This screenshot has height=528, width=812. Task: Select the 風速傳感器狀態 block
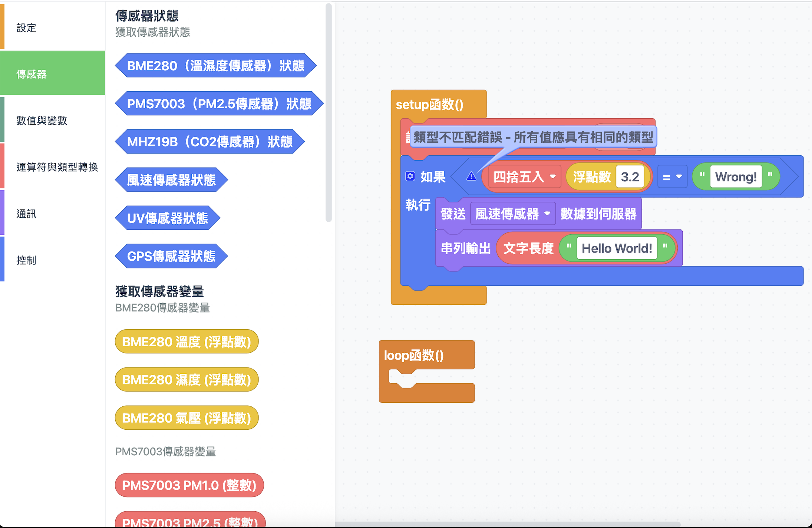[172, 179]
